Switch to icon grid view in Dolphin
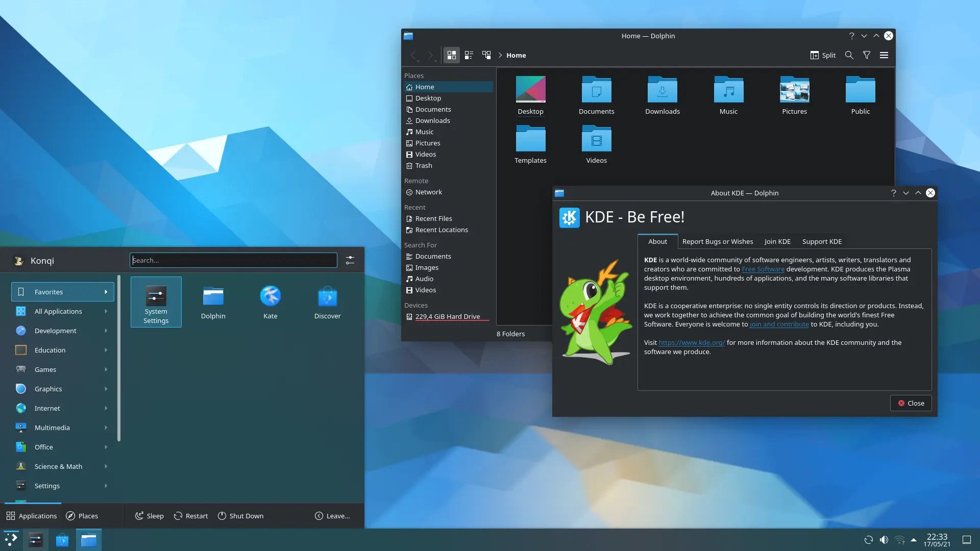Screen dimensions: 980x551 click(452, 55)
